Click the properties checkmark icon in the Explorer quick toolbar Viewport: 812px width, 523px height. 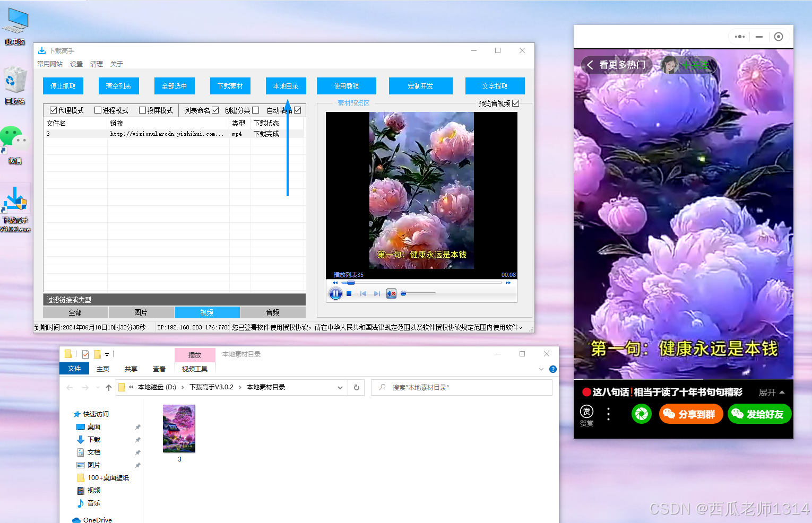pyautogui.click(x=85, y=354)
